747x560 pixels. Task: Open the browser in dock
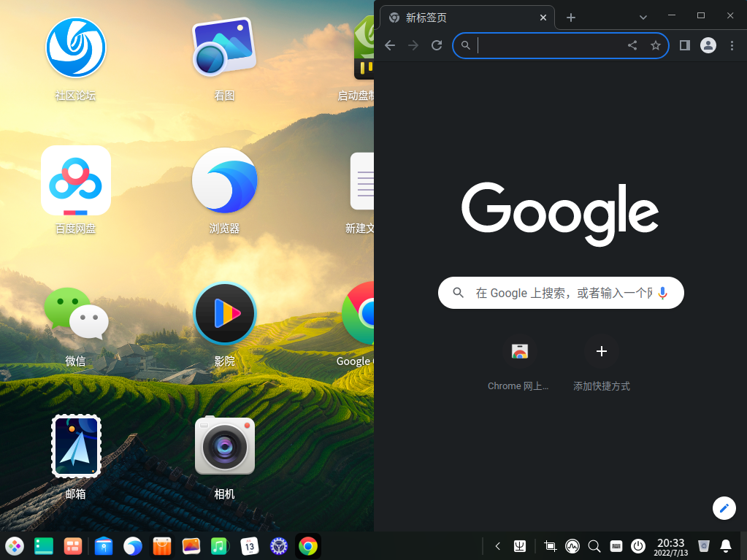[132, 546]
